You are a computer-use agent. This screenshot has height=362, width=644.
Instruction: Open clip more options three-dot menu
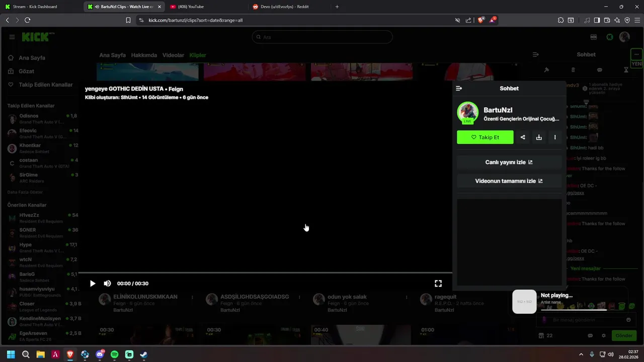click(x=555, y=137)
